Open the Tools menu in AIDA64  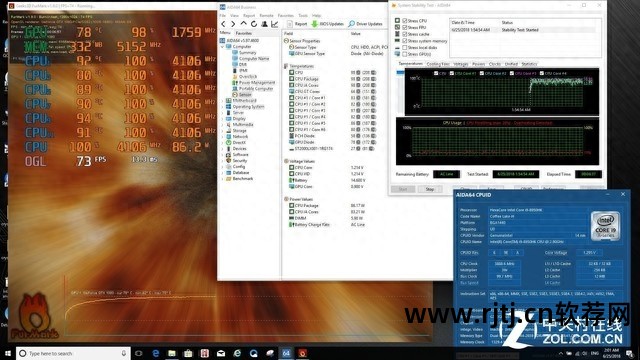pos(303,16)
